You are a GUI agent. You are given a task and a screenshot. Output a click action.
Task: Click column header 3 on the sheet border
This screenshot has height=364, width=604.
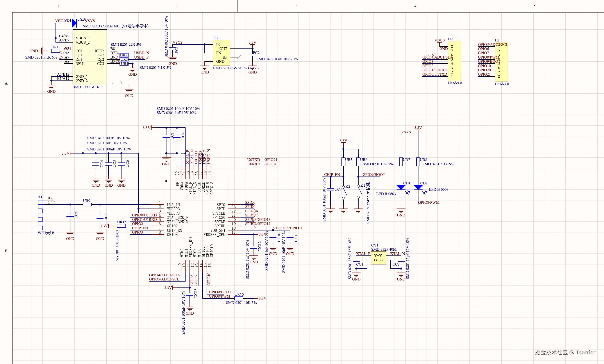296,6
